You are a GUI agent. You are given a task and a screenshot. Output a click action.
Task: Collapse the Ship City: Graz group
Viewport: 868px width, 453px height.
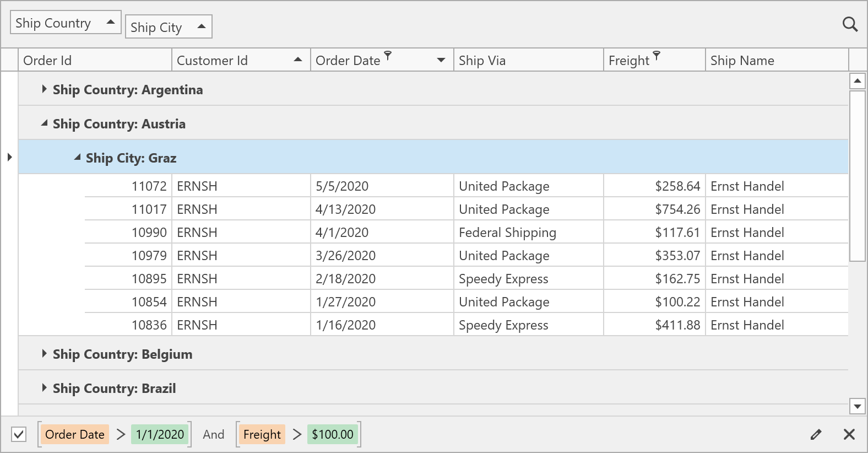(77, 158)
